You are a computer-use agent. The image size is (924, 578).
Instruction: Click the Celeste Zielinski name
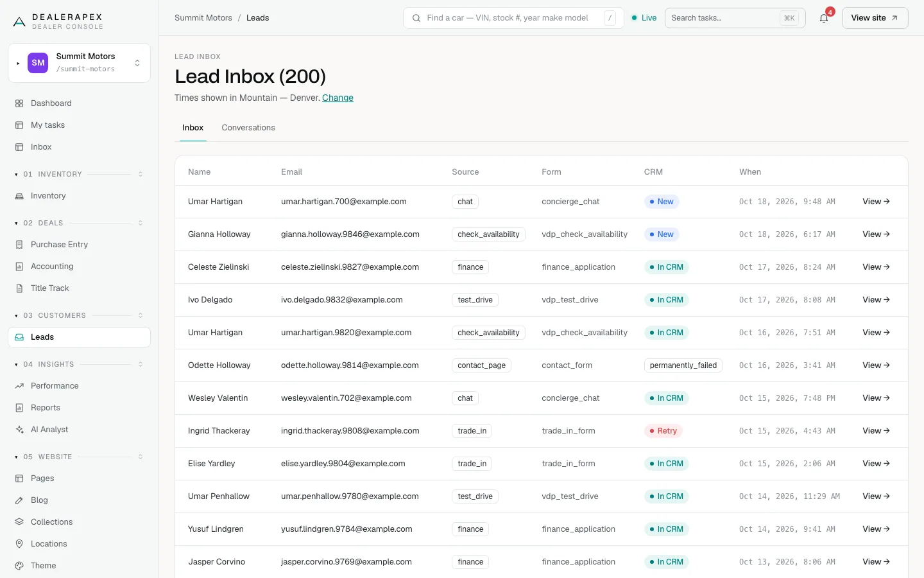coord(219,267)
